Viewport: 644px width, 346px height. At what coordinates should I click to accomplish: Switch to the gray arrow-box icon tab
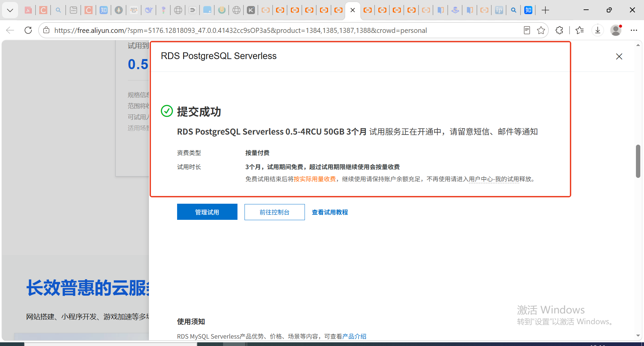193,10
